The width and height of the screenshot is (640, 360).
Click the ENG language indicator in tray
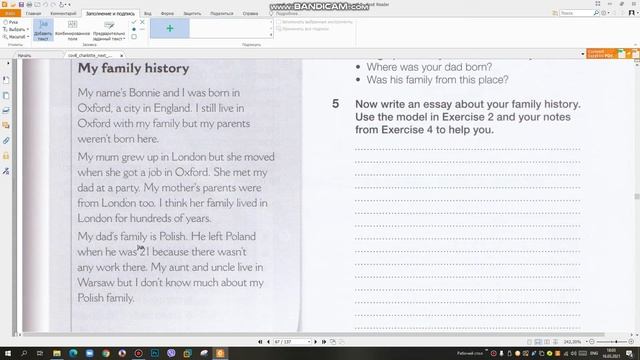(594, 353)
